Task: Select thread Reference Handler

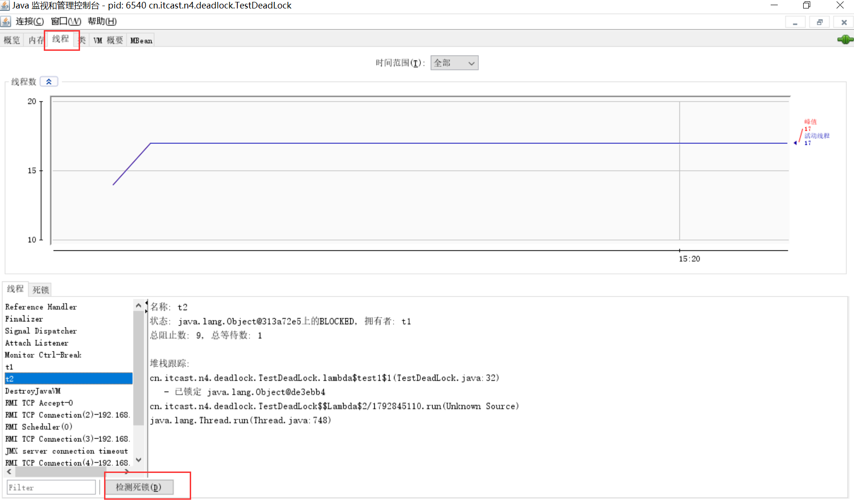Action: click(x=69, y=307)
